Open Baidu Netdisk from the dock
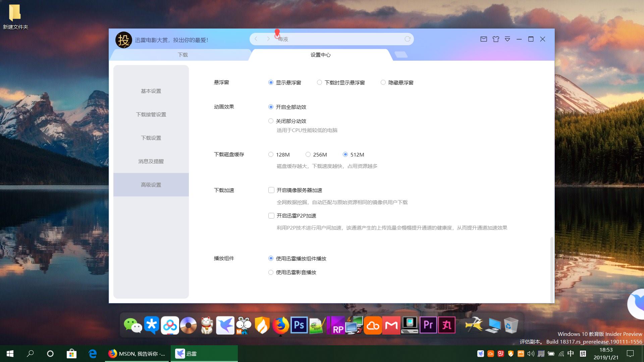This screenshot has width=644, height=362. [169, 325]
